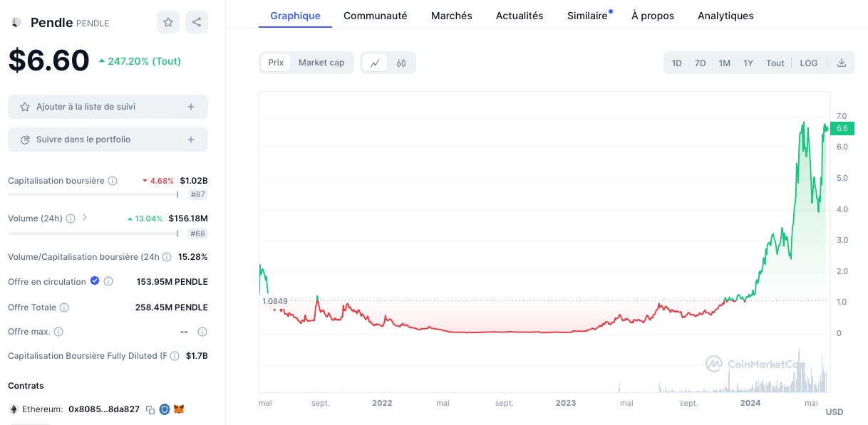Select the line chart icon

pos(375,63)
